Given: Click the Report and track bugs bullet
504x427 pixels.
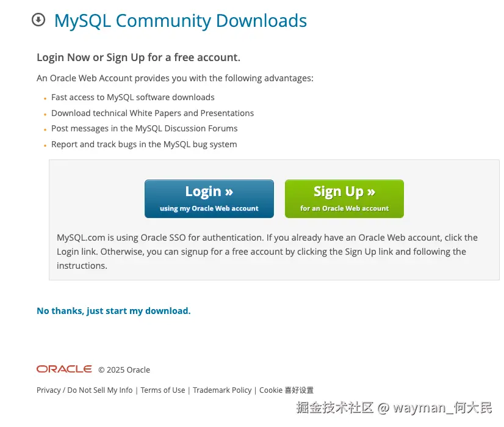Looking at the screenshot, I should click(144, 144).
